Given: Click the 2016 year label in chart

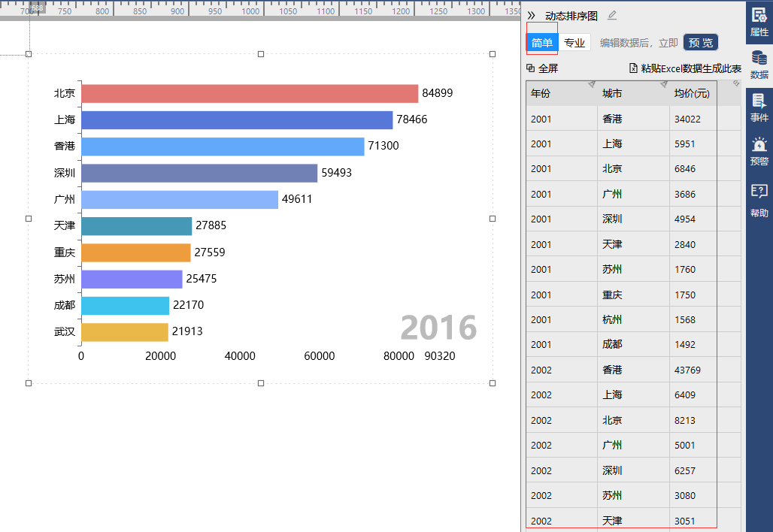Looking at the screenshot, I should pyautogui.click(x=438, y=328).
